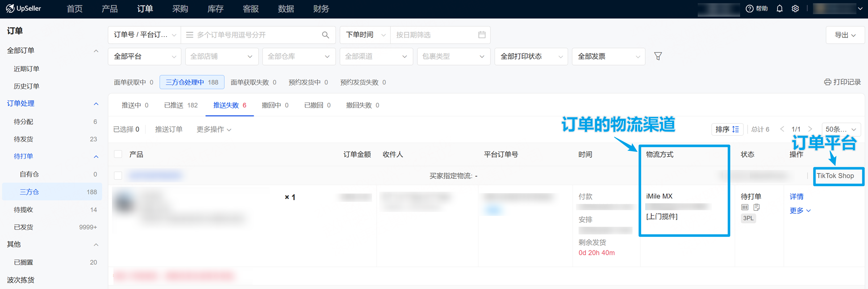Click the search magnifier icon
Viewport: 868px width, 289px height.
[325, 35]
